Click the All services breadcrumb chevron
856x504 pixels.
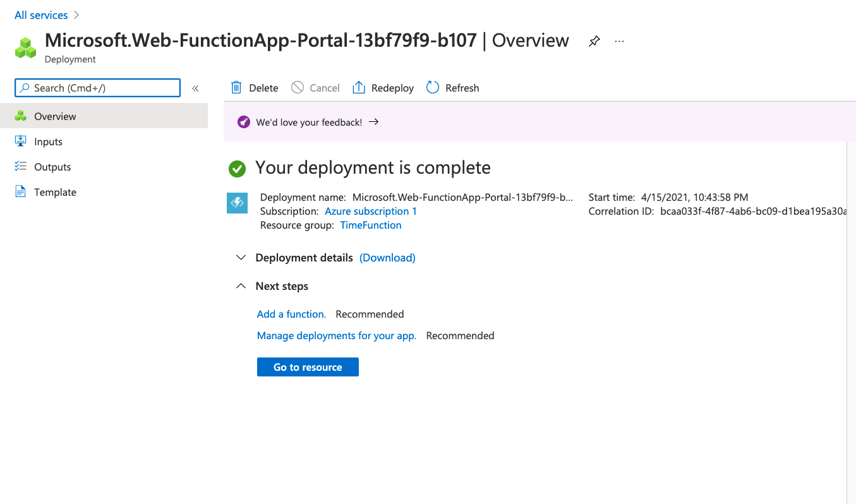click(76, 15)
